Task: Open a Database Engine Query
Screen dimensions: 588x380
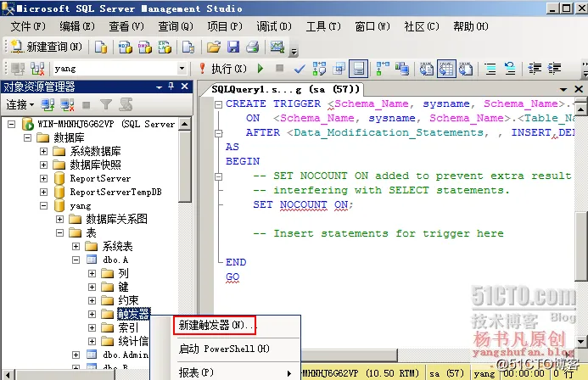Action: [x=100, y=47]
